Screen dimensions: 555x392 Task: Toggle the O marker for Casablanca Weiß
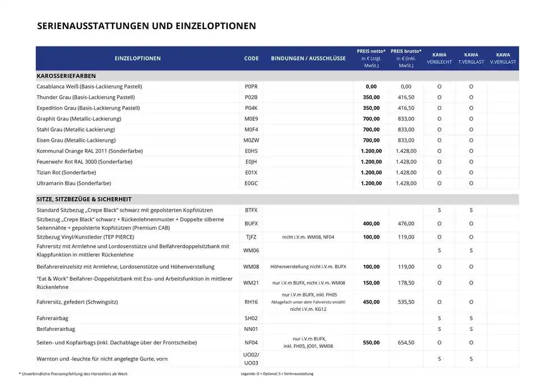439,86
